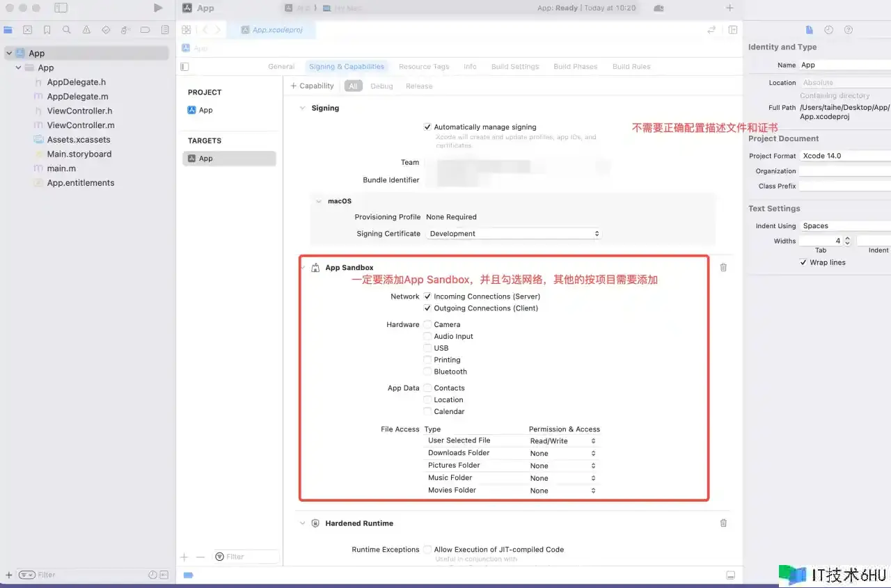Enable Camera hardware access
Screen dimensions: 891x588
tap(427, 324)
